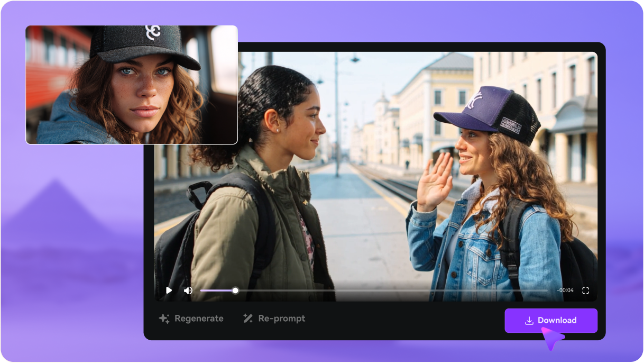Start playback with the play control

pos(169,290)
